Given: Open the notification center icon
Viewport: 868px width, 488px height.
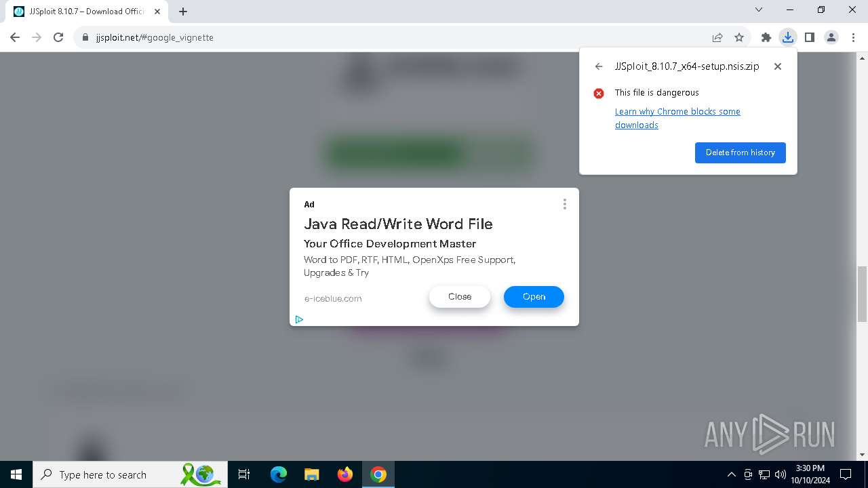Looking at the screenshot, I should [x=846, y=474].
